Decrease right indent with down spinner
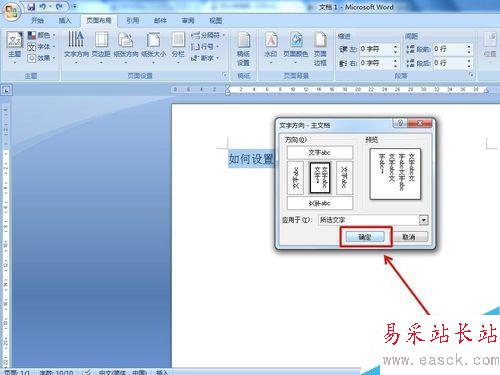The height and width of the screenshot is (375, 500). coord(395,66)
